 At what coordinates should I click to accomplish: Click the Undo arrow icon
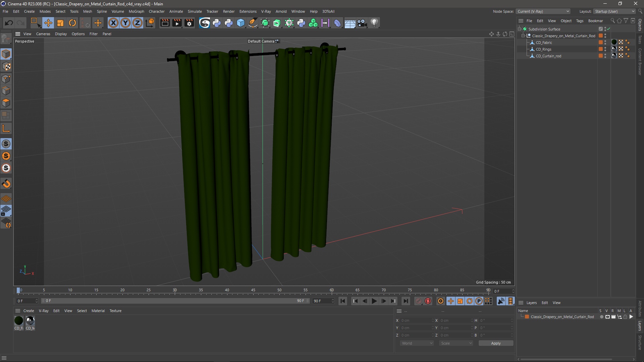click(9, 23)
